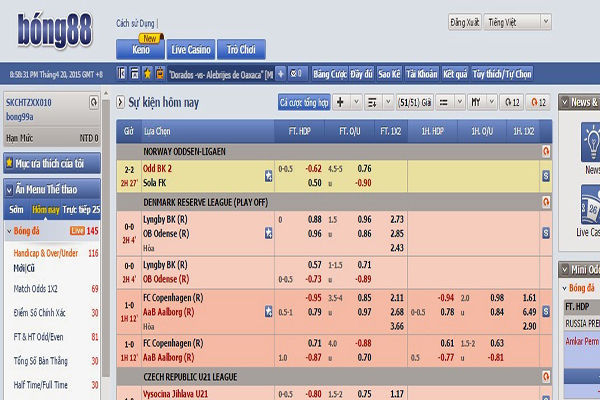
Task: Open the message inbox showing 0
Action: [297, 74]
